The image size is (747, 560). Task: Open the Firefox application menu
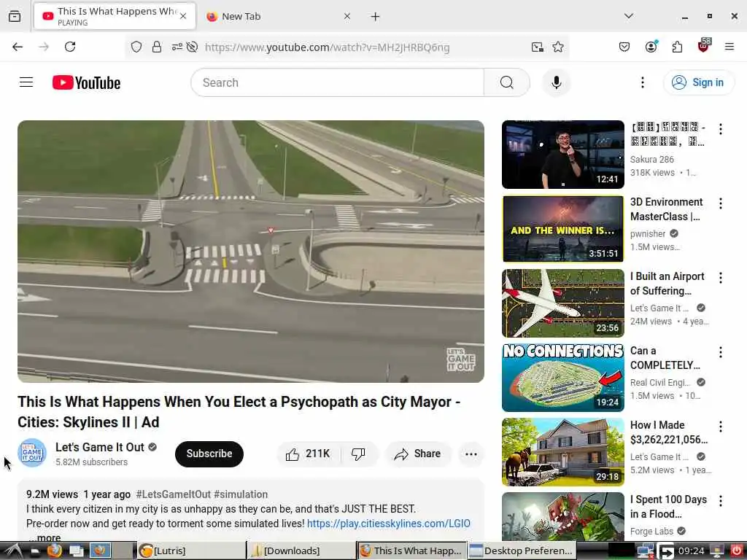tap(729, 47)
